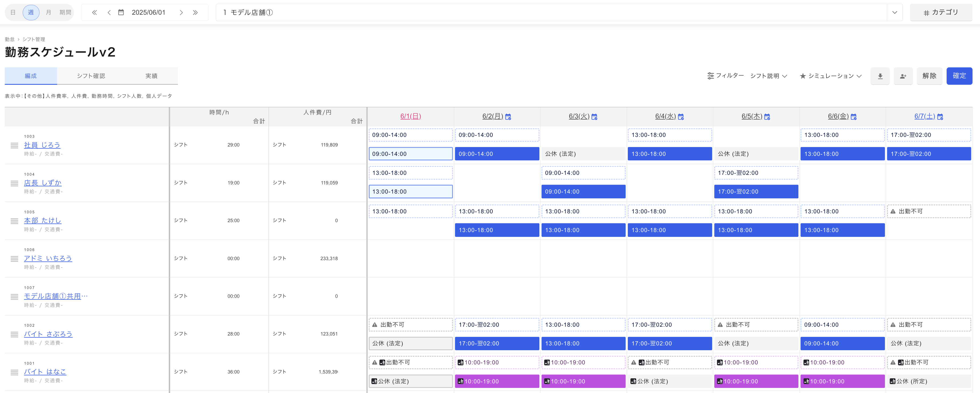Grab the drag handle for バイト はなこ row

click(x=14, y=372)
